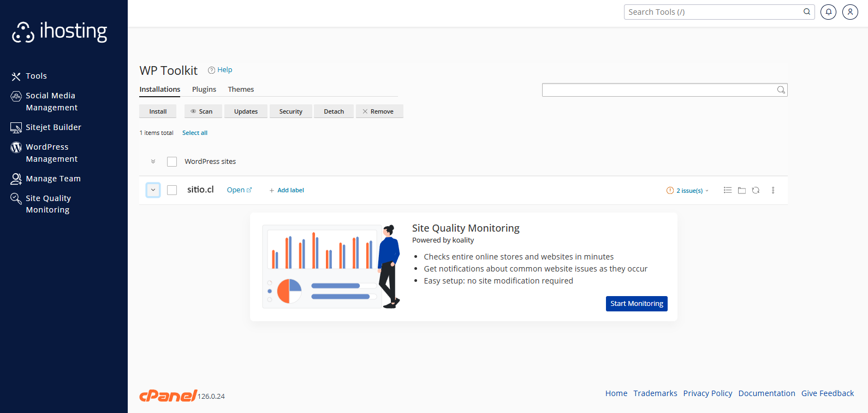868x413 pixels.
Task: Open Social Media Management in sidebar
Action: coord(51,102)
